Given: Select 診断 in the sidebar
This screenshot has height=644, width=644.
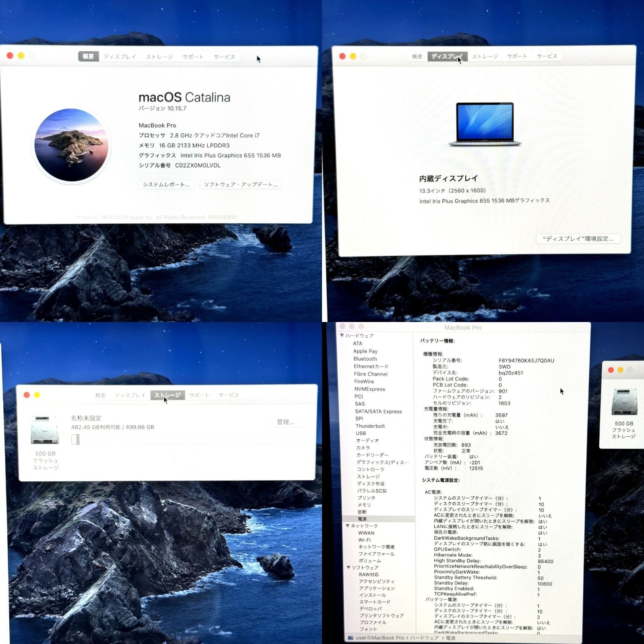Looking at the screenshot, I should [362, 512].
